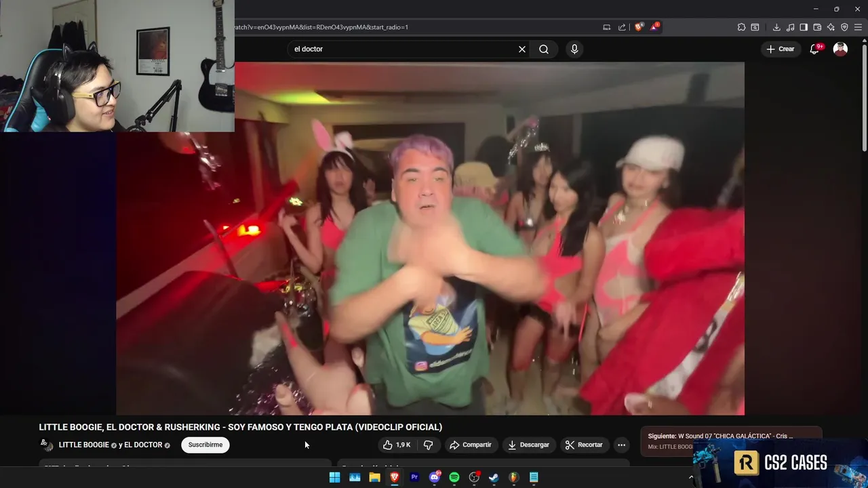
Task: Open the browser downloads arrow icon
Action: coord(776,27)
